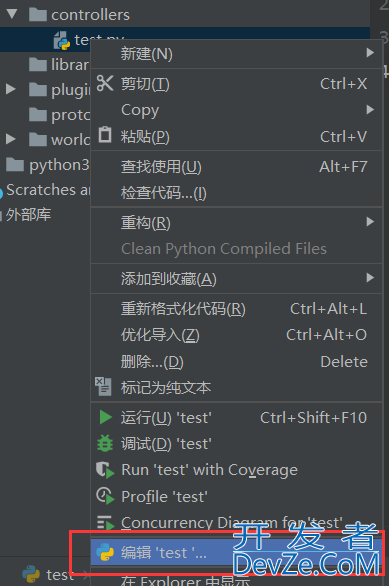This screenshot has width=389, height=586.
Task: Select the controllers folder name
Action: point(90,15)
